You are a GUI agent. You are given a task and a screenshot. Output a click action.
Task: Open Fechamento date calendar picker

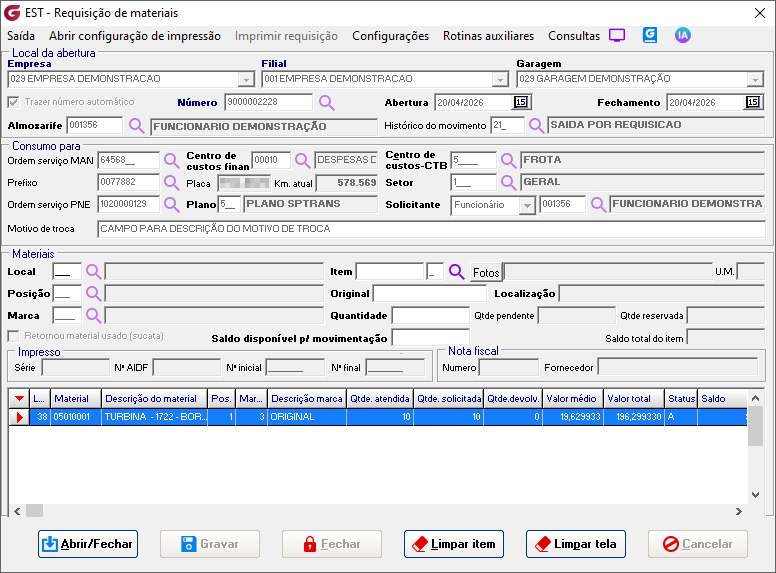pos(752,102)
